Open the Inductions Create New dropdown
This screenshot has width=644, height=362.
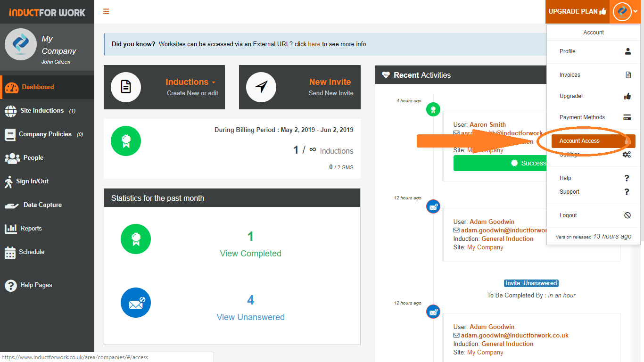190,82
